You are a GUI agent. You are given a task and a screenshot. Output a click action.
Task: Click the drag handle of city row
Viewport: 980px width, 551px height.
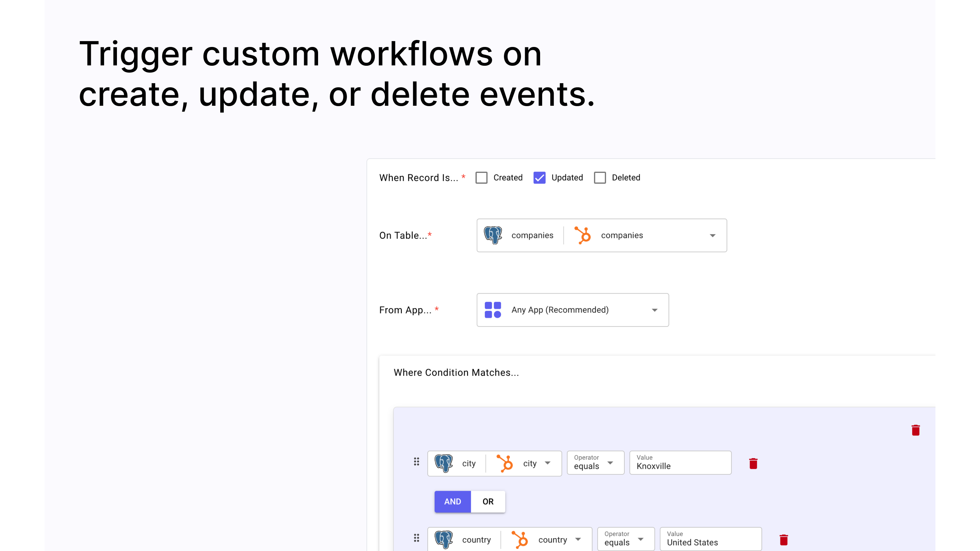point(417,462)
